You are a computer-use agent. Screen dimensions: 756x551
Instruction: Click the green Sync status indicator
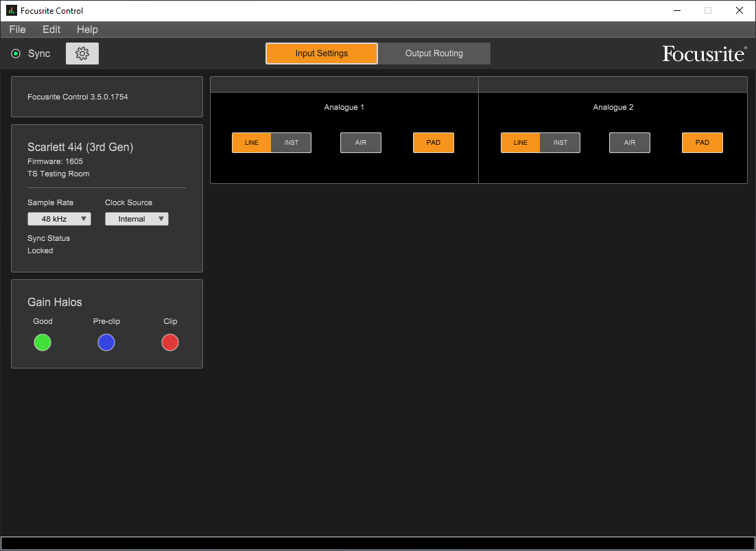16,54
